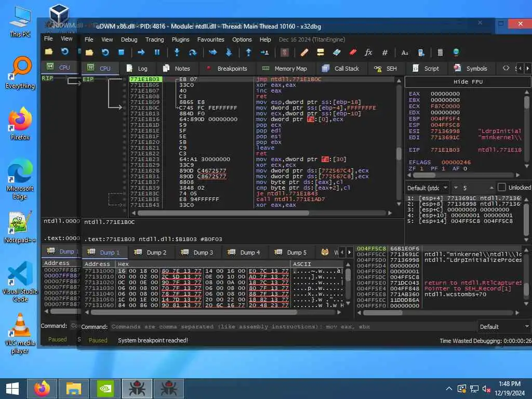Open the Tracing menu
Viewport: 532px width, 399px height.
(155, 39)
